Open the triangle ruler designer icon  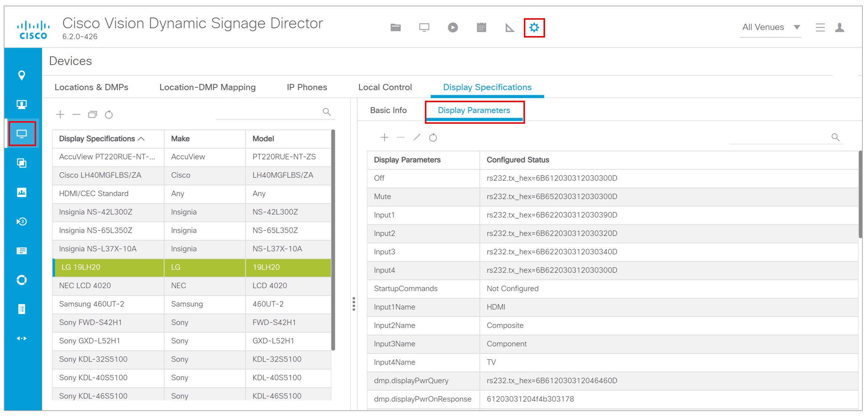click(510, 28)
